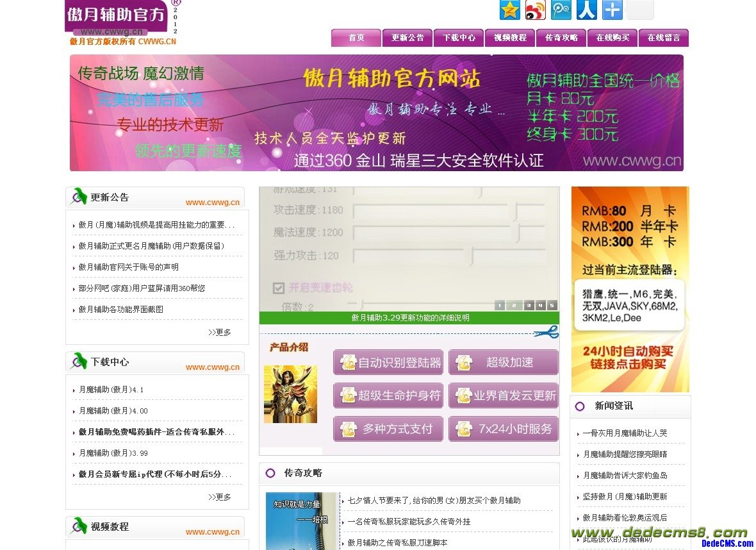Viewport: 756px width, 550px height.
Task: Click the Tencent Weibo share icon
Action: pyautogui.click(x=561, y=10)
